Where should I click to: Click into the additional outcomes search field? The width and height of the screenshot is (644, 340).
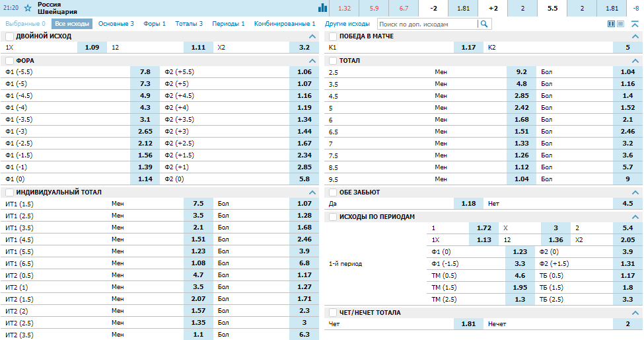(x=427, y=24)
